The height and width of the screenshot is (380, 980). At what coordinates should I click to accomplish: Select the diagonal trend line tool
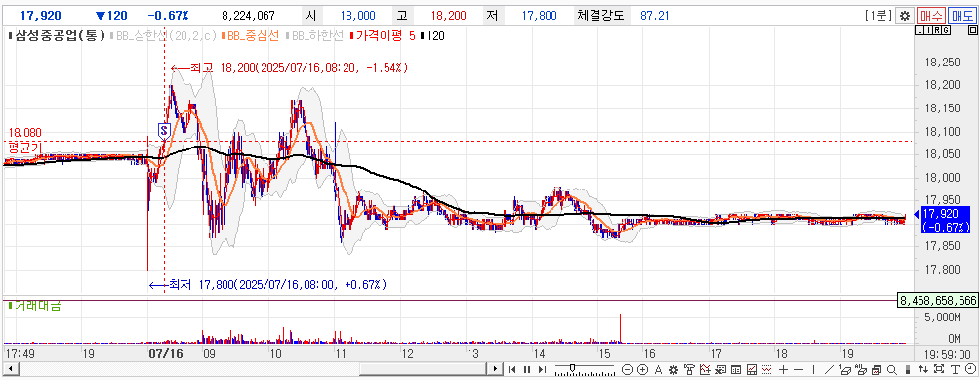[829, 369]
